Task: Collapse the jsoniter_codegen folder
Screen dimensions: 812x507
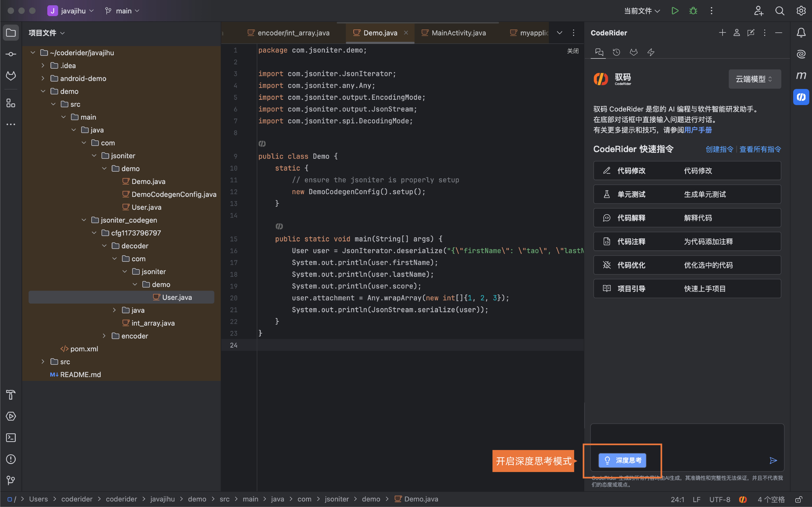Action: coord(84,220)
